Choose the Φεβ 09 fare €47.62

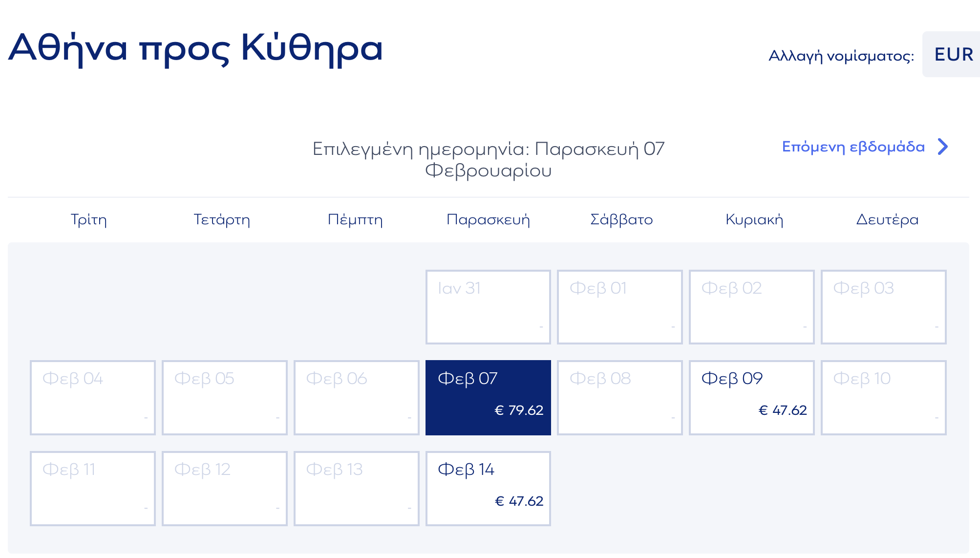coord(751,397)
